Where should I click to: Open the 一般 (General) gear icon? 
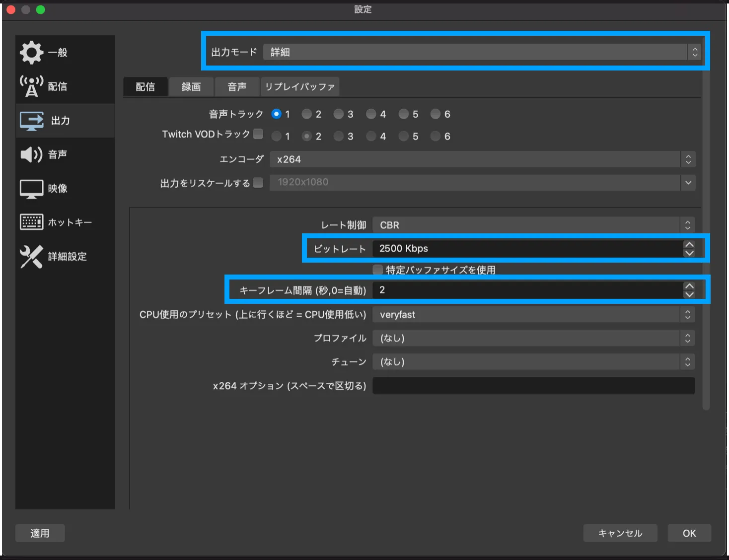(31, 52)
